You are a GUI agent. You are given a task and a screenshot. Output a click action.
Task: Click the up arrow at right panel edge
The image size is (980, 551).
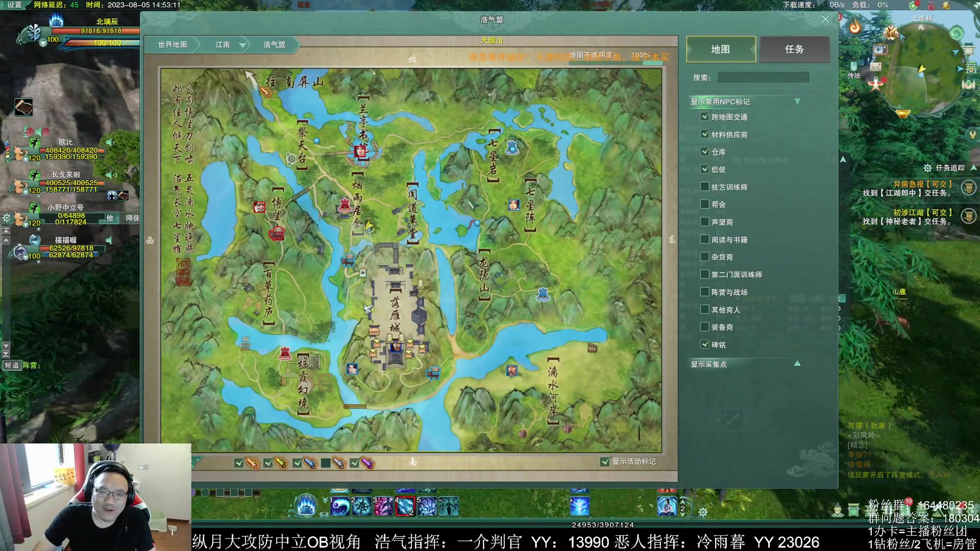(843, 160)
